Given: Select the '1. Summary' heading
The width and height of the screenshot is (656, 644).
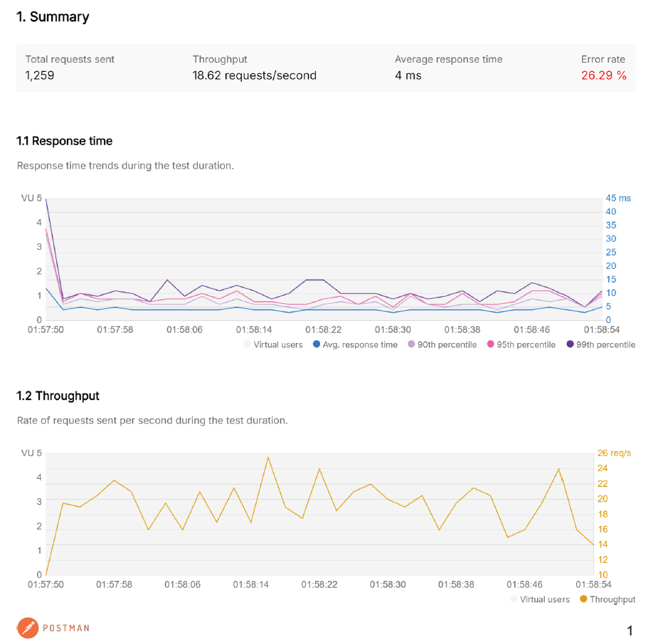Looking at the screenshot, I should point(53,17).
